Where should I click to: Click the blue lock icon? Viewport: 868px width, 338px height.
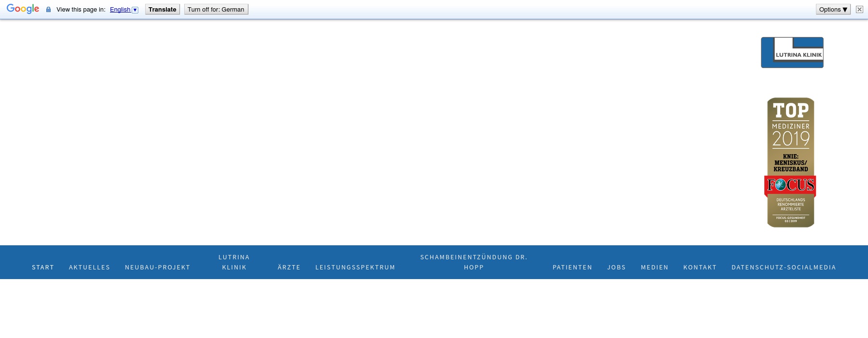(x=48, y=10)
